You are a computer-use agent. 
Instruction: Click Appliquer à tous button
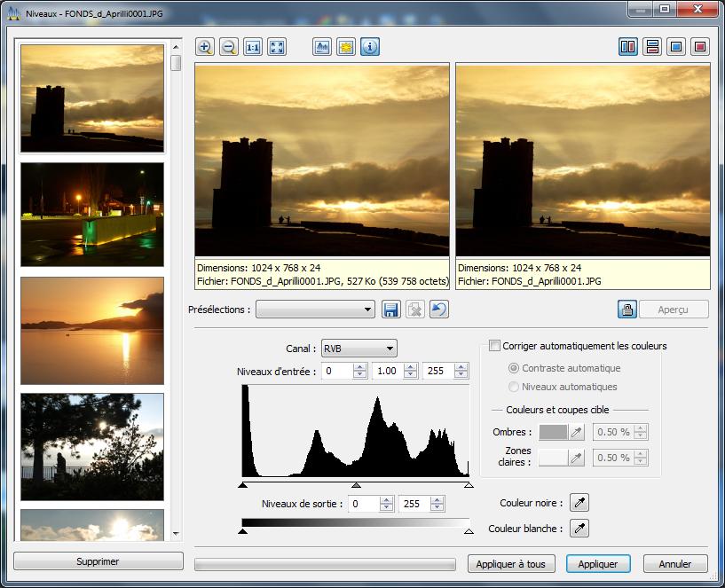tap(510, 564)
